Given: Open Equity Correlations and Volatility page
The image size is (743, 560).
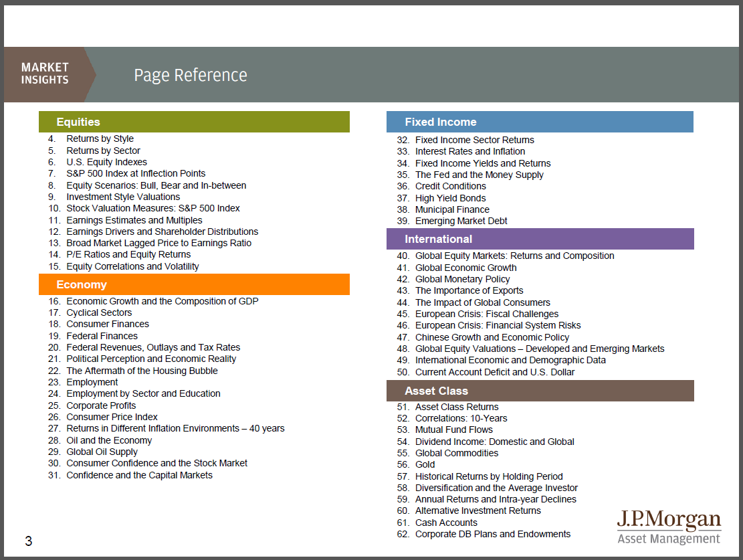Looking at the screenshot, I should [132, 266].
